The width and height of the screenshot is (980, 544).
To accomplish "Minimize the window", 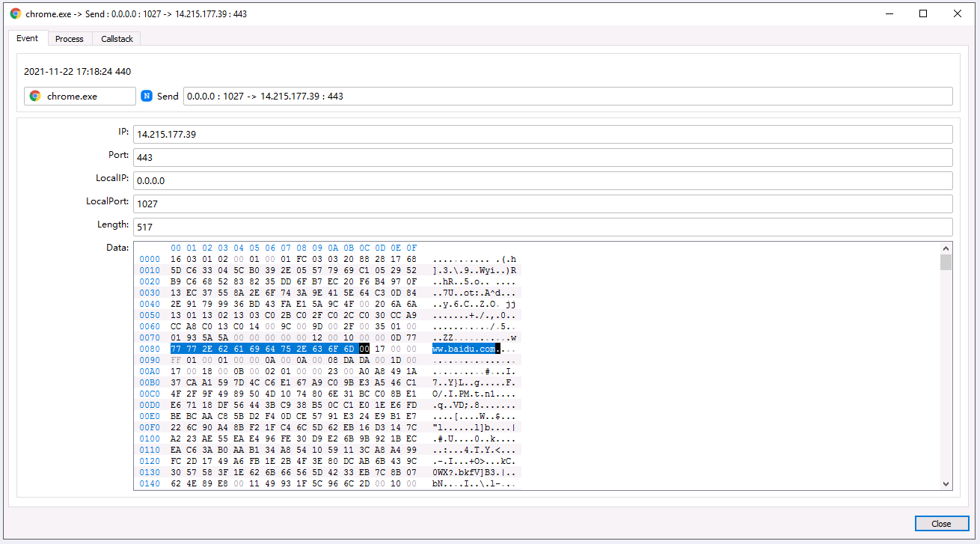I will (x=889, y=13).
